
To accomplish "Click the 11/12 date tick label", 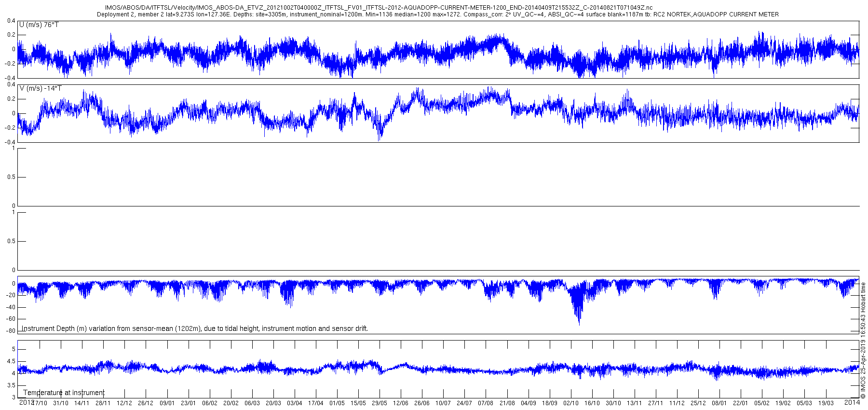I will point(677,403).
